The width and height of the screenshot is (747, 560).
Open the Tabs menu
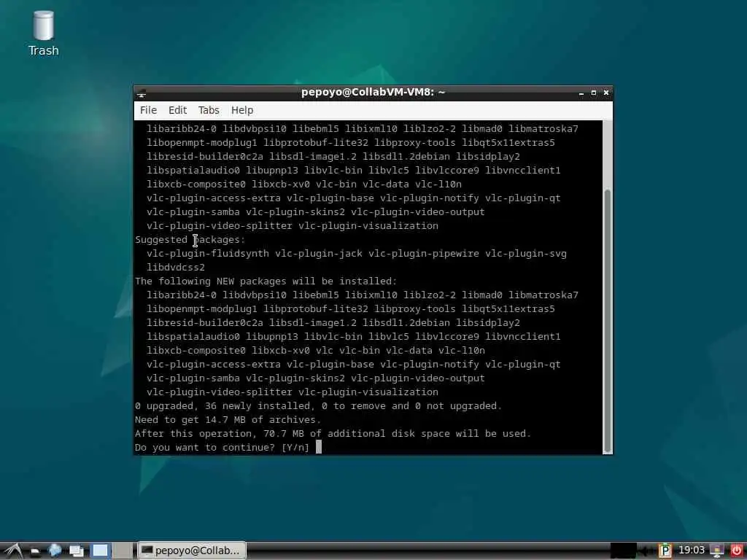click(209, 110)
